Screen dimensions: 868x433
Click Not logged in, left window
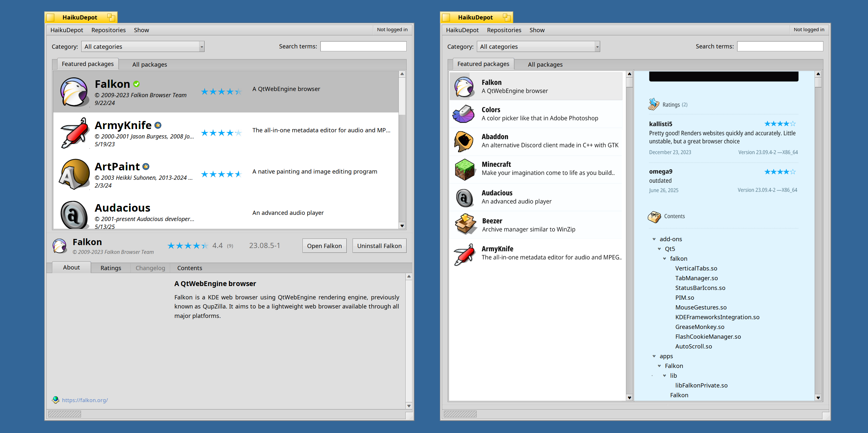[392, 29]
